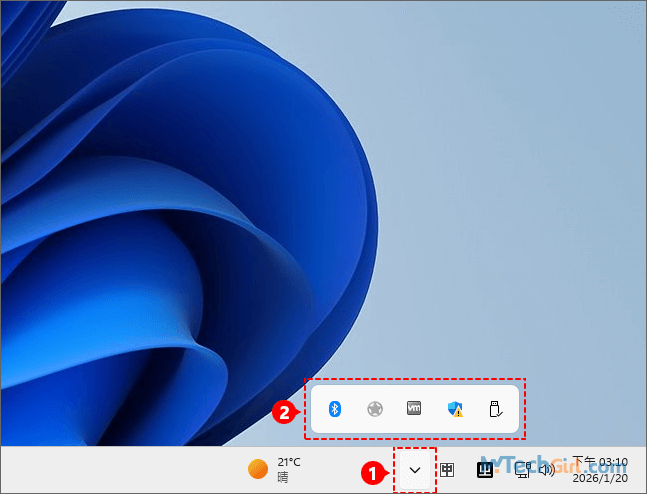The image size is (647, 494).
Task: Open the VMware Tools tray icon
Action: tap(414, 408)
